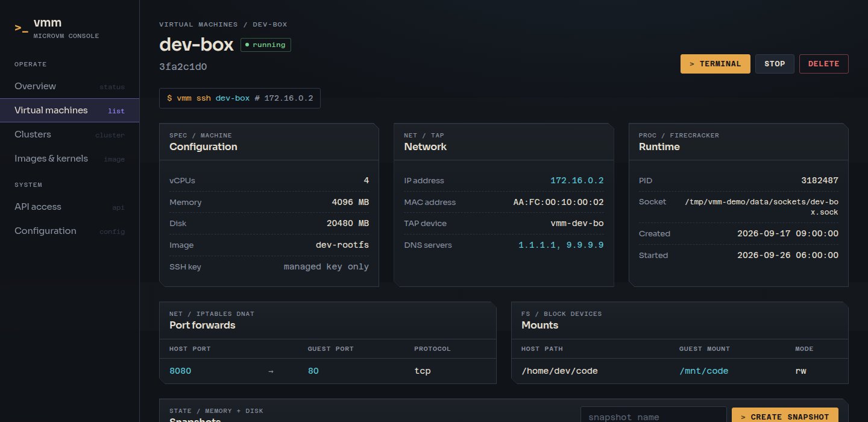Screen dimensions: 868x422
Task: Click the Image value dev-rootfs
Action: coord(342,245)
